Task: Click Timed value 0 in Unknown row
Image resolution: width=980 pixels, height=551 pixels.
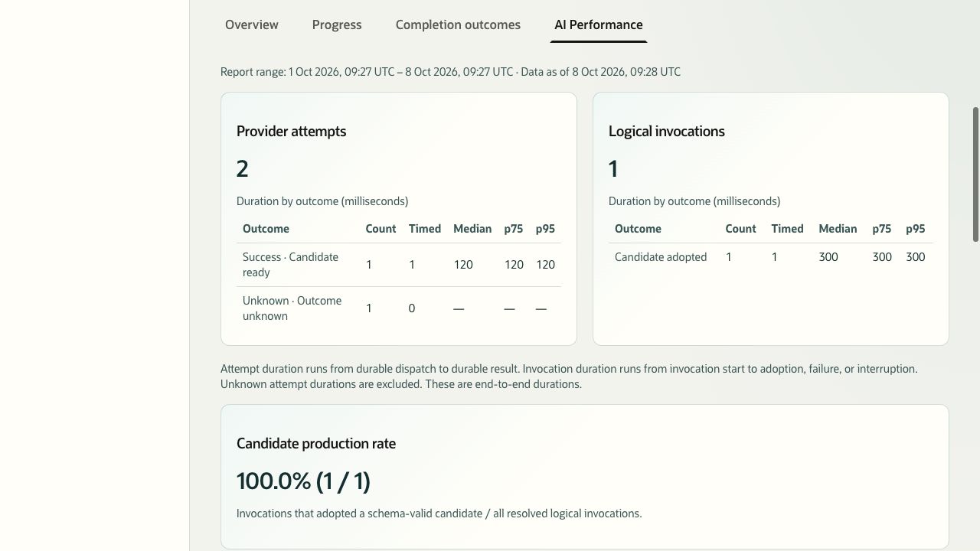Action: pyautogui.click(x=412, y=308)
